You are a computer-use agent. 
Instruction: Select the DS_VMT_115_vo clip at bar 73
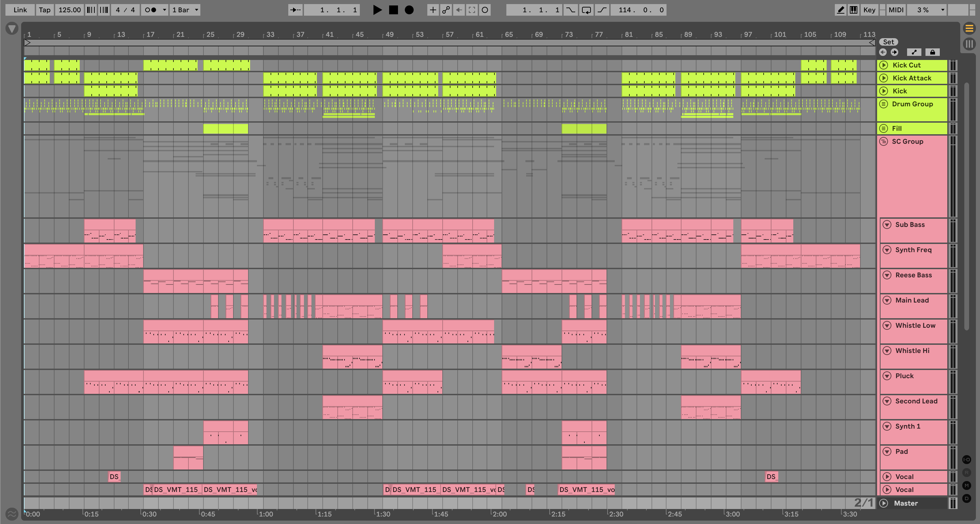[x=586, y=490]
